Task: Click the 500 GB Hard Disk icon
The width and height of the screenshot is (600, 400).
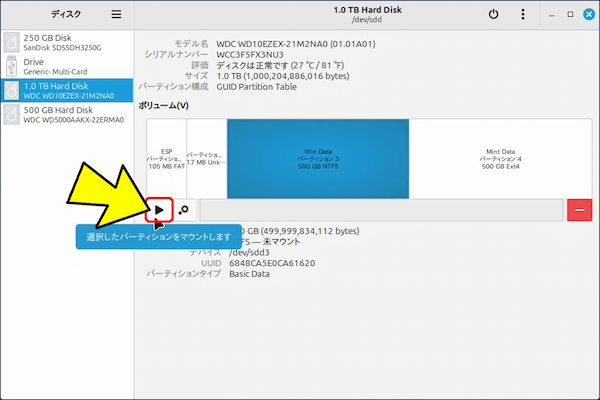Action: (10, 115)
